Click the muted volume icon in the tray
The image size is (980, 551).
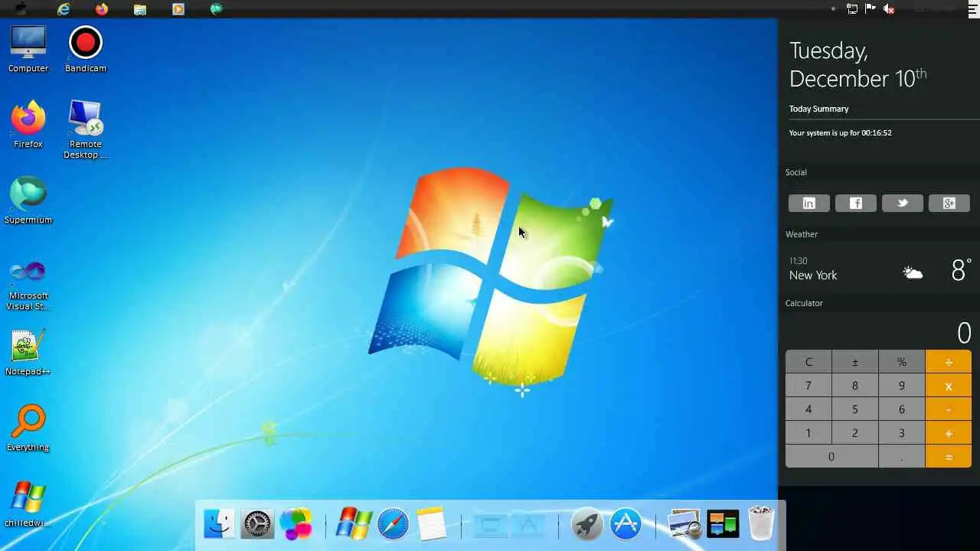pyautogui.click(x=889, y=8)
